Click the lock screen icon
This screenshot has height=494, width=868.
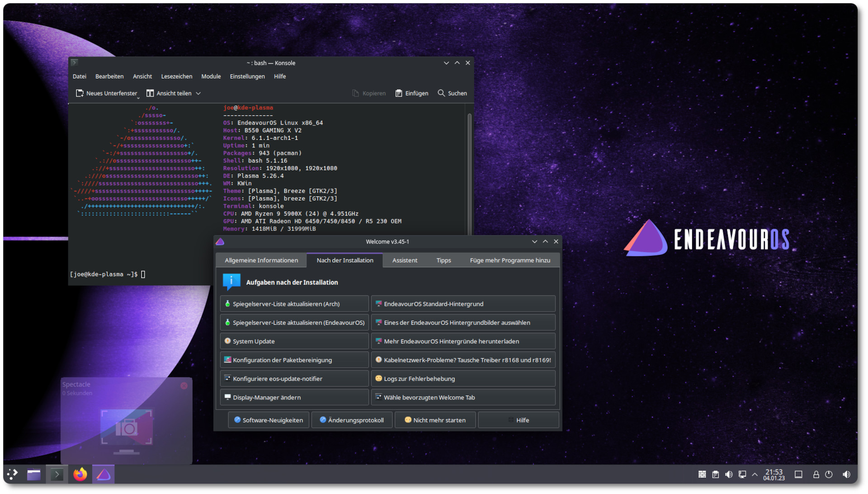click(x=816, y=474)
